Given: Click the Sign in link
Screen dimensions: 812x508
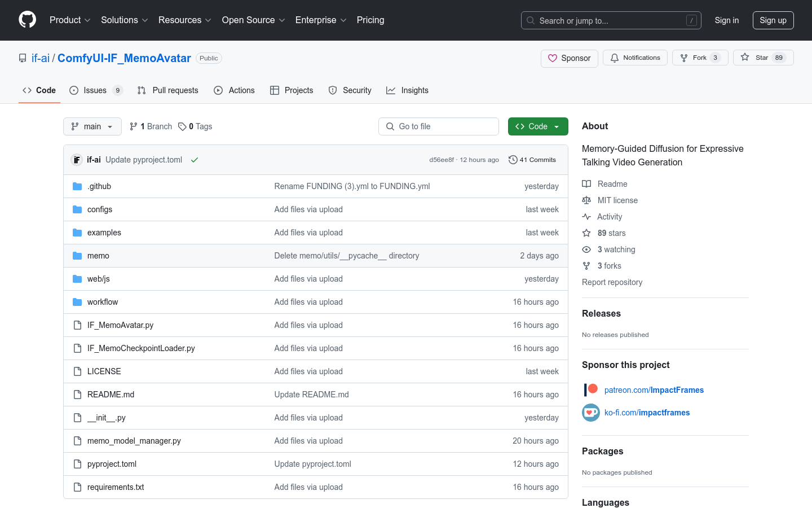Looking at the screenshot, I should click(x=727, y=20).
